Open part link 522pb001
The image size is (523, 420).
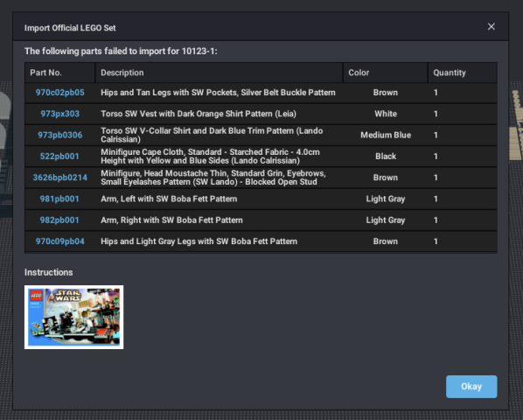(59, 157)
